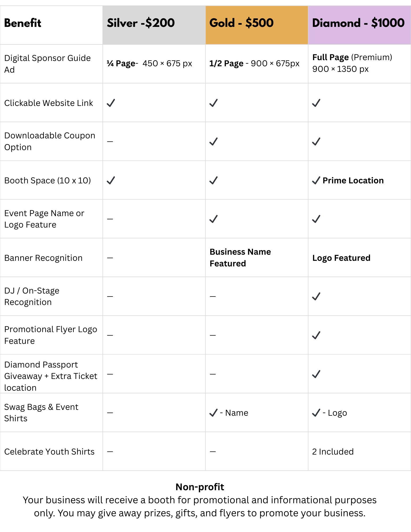Click the 'Business Name Featured' text
Viewport: 411px width, 532px height.
tap(240, 258)
